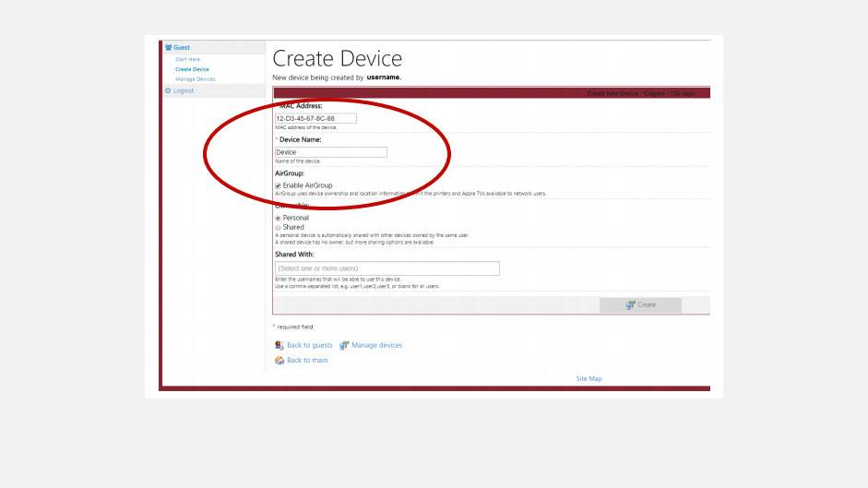Screen dimensions: 868x488
Task: Open the Site Map link
Action: click(x=589, y=379)
